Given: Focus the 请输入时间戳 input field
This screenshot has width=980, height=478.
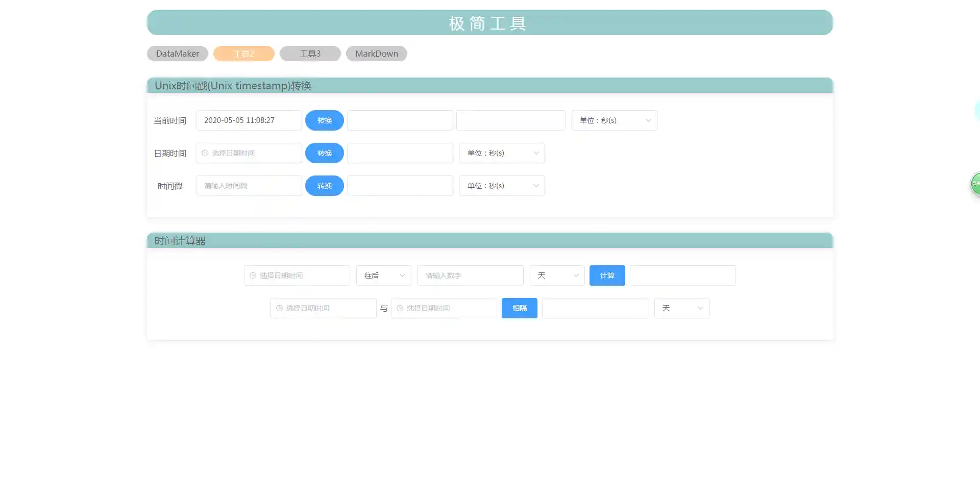Looking at the screenshot, I should pyautogui.click(x=249, y=186).
